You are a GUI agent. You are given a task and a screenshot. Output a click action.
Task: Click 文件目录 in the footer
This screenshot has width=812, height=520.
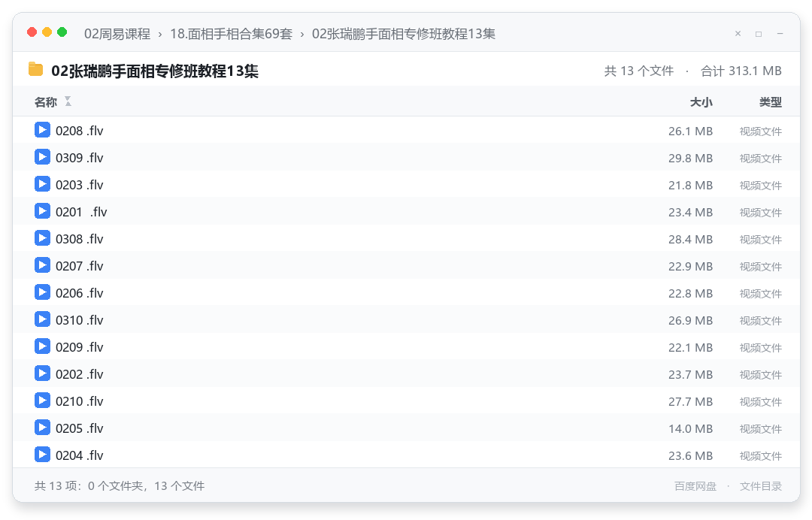coord(761,486)
